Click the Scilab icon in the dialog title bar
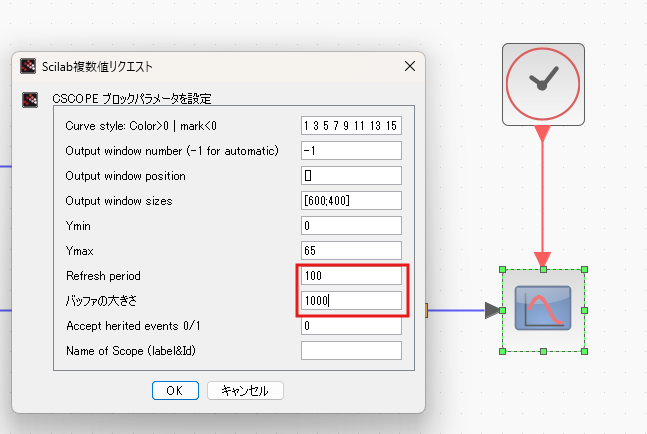The height and width of the screenshot is (434, 647). 28,67
